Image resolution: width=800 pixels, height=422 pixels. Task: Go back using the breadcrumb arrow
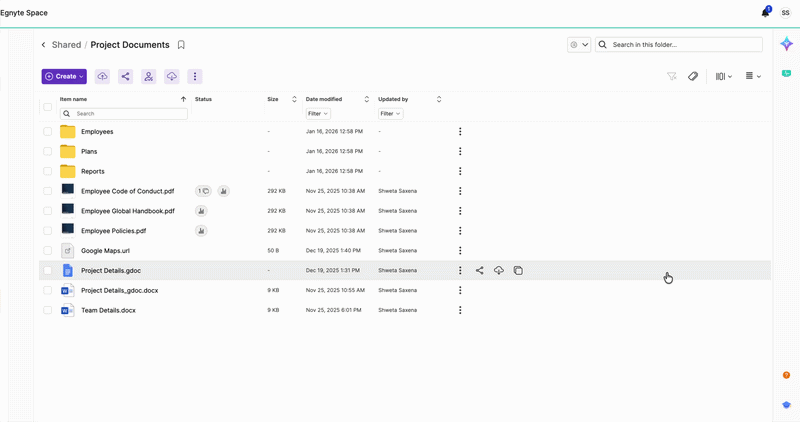coord(43,45)
